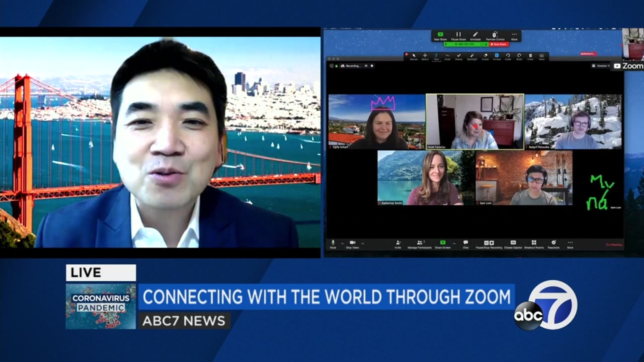Start a New Share in Zoom
Screen dimensions: 644x362
440,36
